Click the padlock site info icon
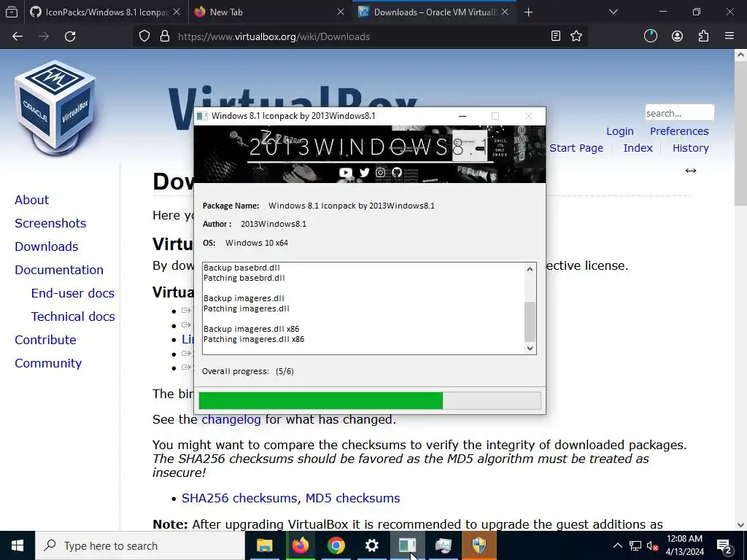747x560 pixels. click(165, 36)
